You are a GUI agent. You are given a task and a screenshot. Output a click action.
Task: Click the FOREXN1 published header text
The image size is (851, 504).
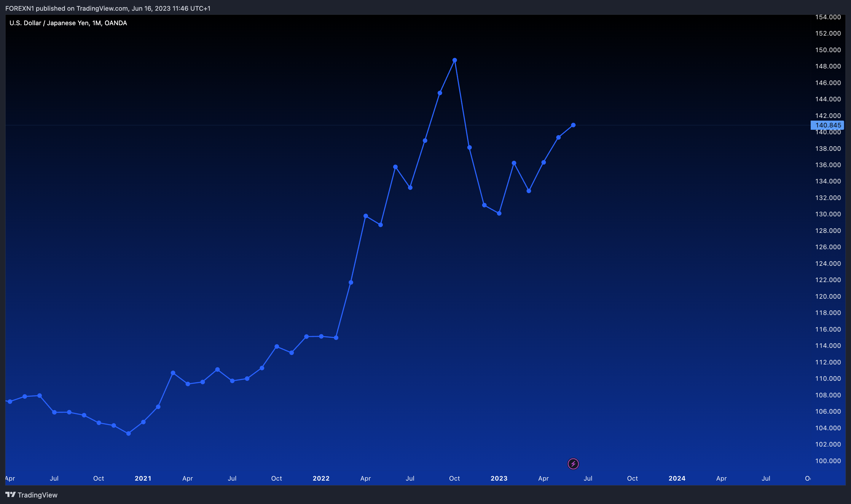(x=108, y=8)
